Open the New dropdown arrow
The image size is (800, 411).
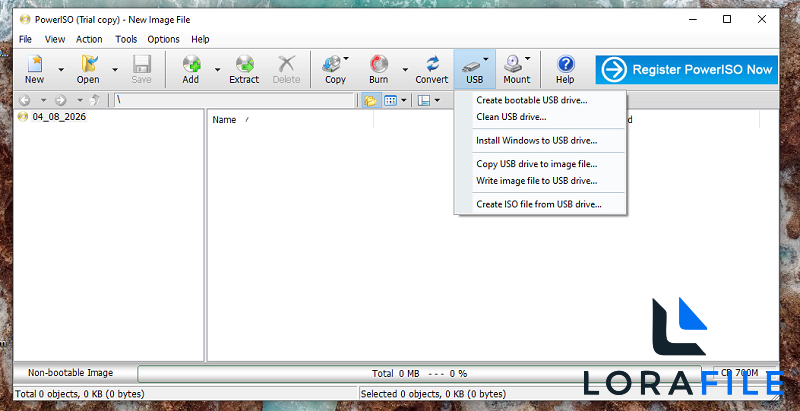point(61,69)
